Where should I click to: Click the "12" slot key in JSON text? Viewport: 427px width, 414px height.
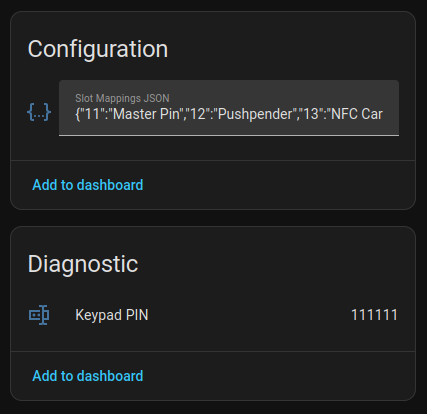(197, 114)
